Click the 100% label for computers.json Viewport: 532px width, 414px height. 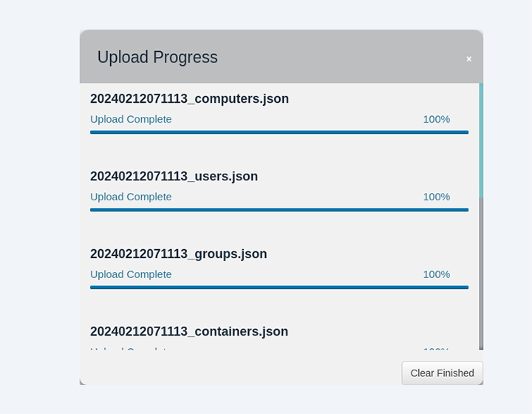click(x=437, y=120)
